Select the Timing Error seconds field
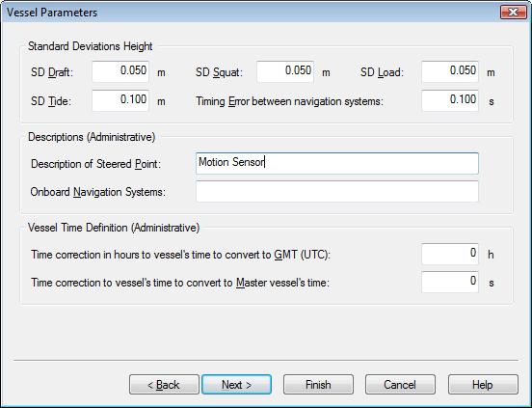 coord(450,100)
